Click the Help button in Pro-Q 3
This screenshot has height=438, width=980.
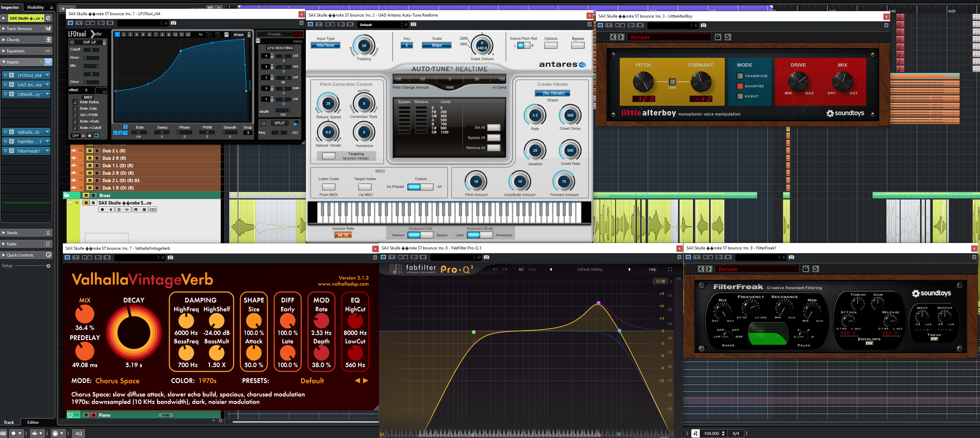(652, 269)
